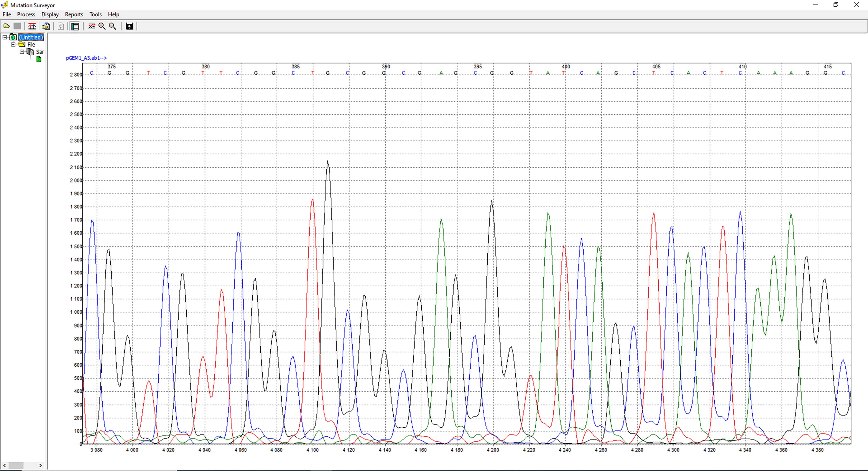Open the Process menu

point(26,15)
